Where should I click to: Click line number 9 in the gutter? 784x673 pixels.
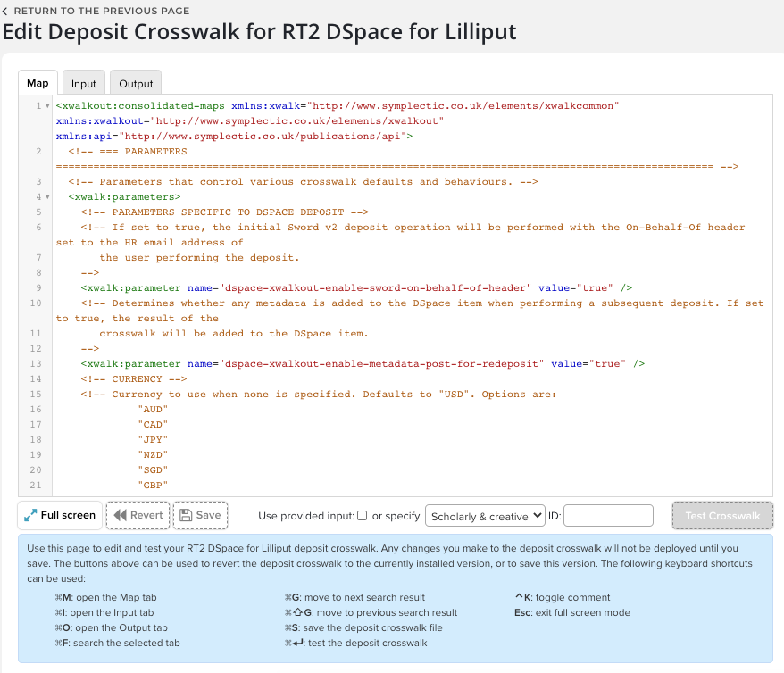pyautogui.click(x=38, y=287)
